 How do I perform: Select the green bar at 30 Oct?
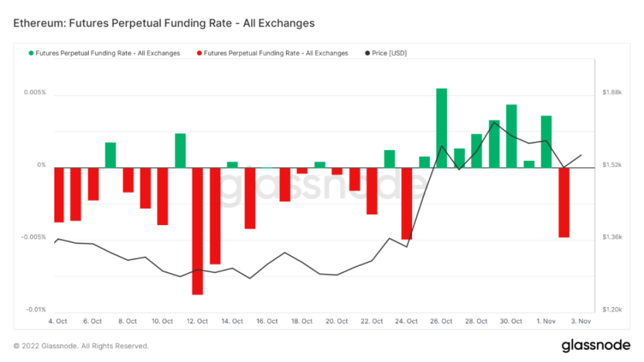(511, 136)
